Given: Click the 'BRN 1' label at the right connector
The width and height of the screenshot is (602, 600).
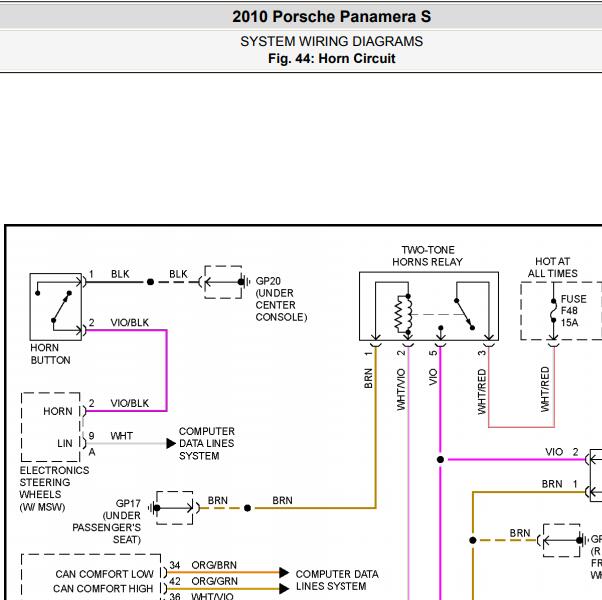Looking at the screenshot, I should coord(560,484).
